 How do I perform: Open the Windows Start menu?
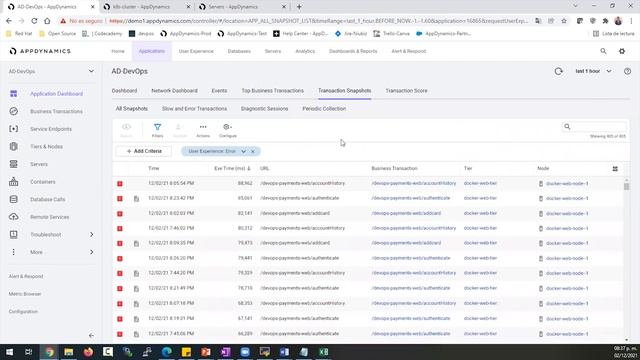9,352
